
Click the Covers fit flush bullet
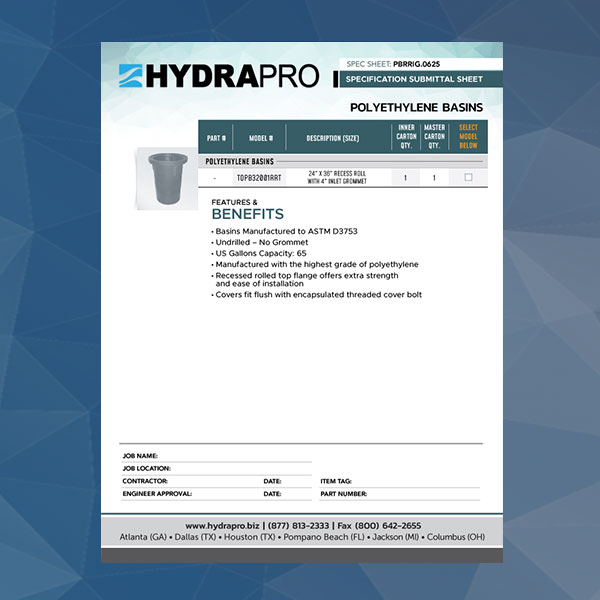click(316, 295)
